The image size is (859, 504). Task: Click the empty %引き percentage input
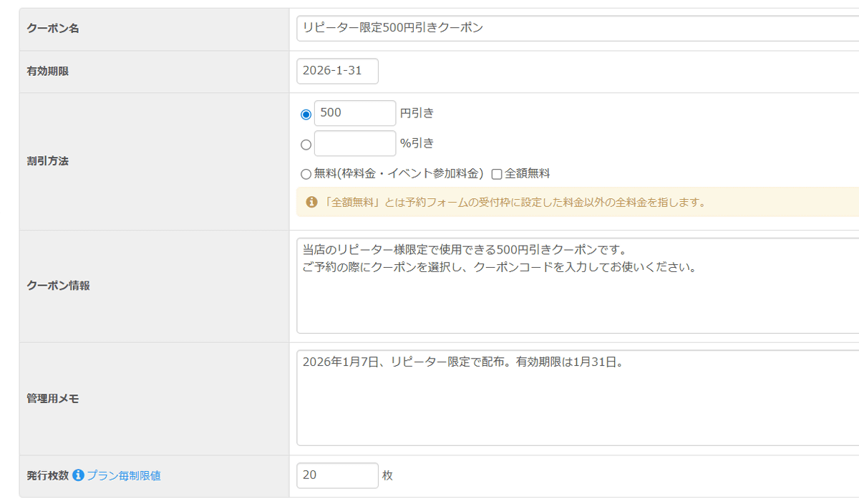pos(354,143)
